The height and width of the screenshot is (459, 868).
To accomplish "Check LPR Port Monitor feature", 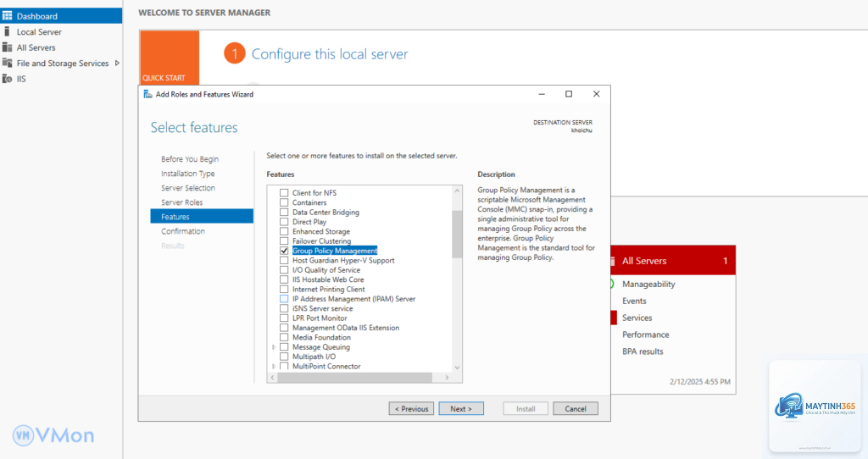I will coord(284,318).
